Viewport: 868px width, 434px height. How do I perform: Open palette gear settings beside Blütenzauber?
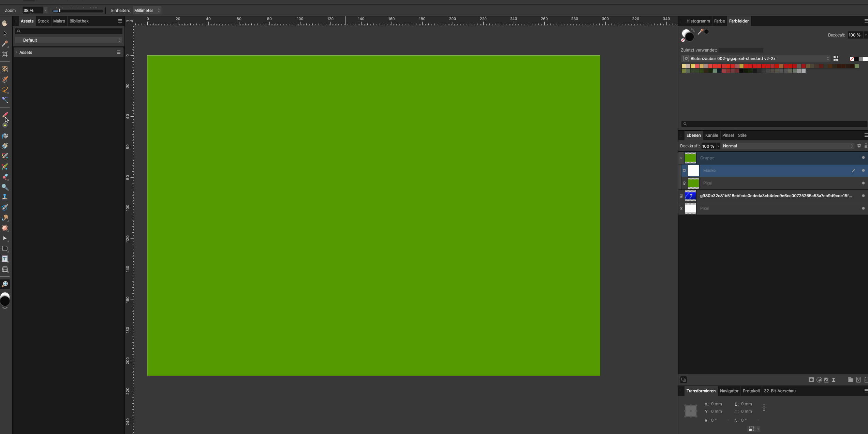pyautogui.click(x=686, y=59)
